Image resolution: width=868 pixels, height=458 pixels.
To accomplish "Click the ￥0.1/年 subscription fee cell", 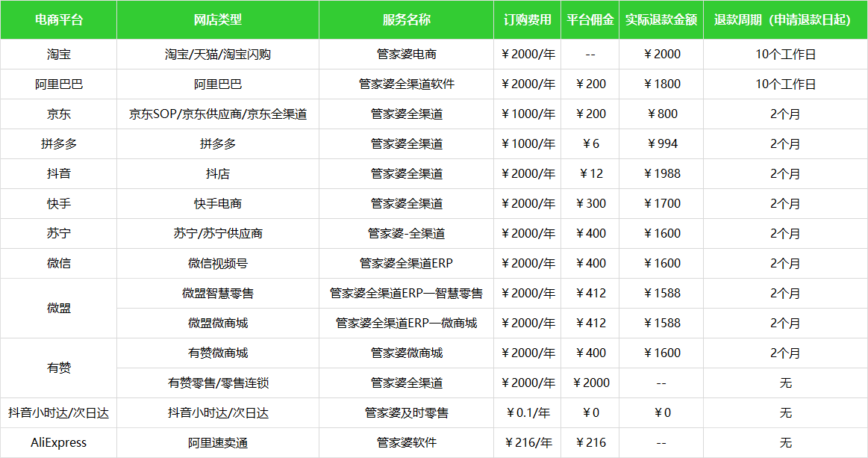I will [x=527, y=413].
